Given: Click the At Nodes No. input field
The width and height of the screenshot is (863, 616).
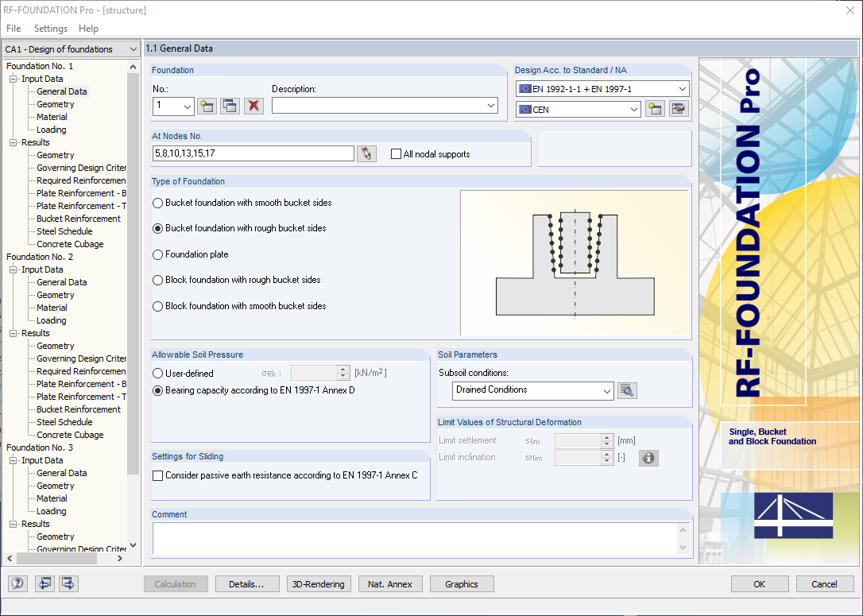Looking at the screenshot, I should pos(253,153).
